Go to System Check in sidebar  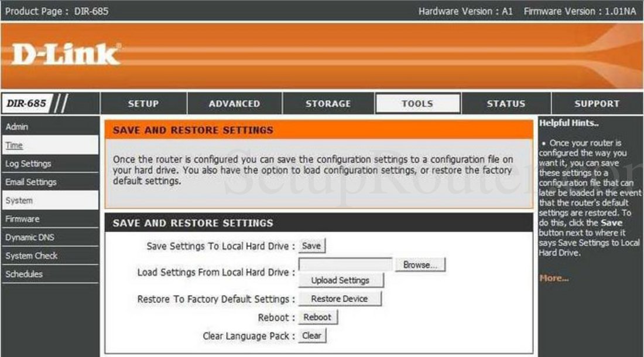point(50,256)
